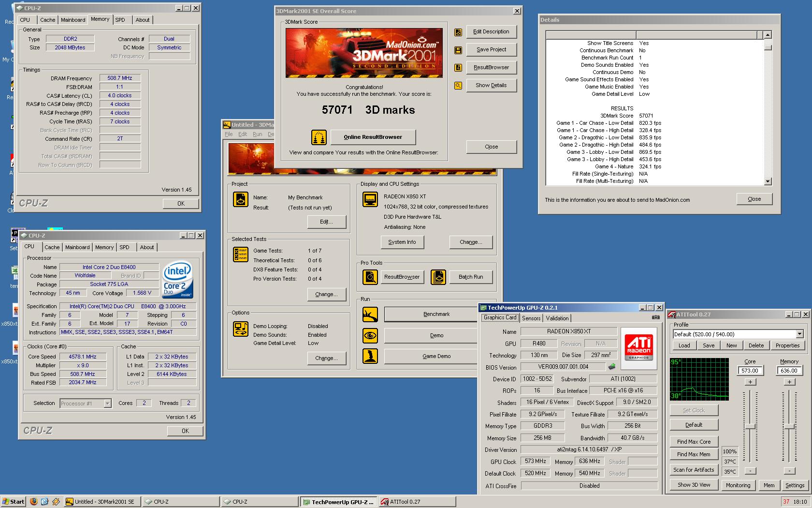Click the Display and CPU Settings monitor icon
Viewport: 812px width, 508px height.
[370, 199]
